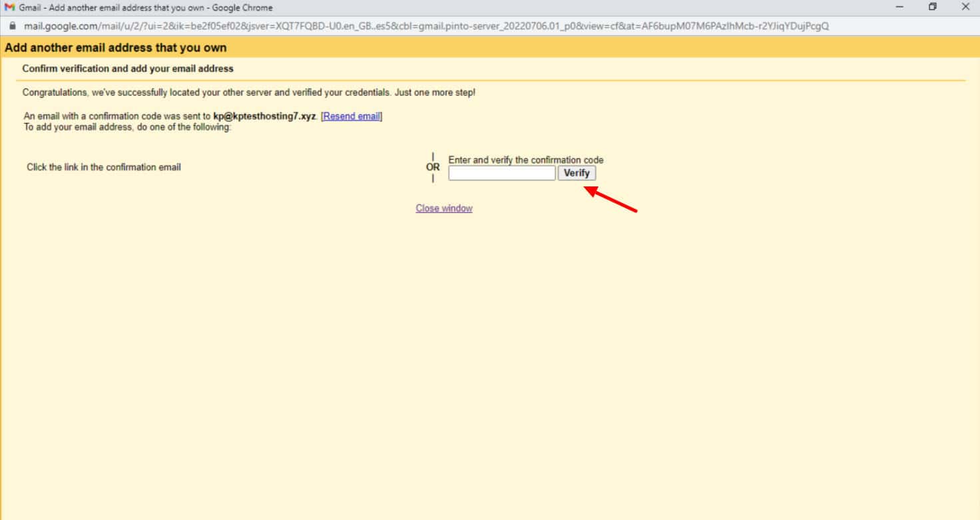Image resolution: width=980 pixels, height=520 pixels.
Task: Click the Gmail favicon in title bar
Action: pyautogui.click(x=9, y=7)
